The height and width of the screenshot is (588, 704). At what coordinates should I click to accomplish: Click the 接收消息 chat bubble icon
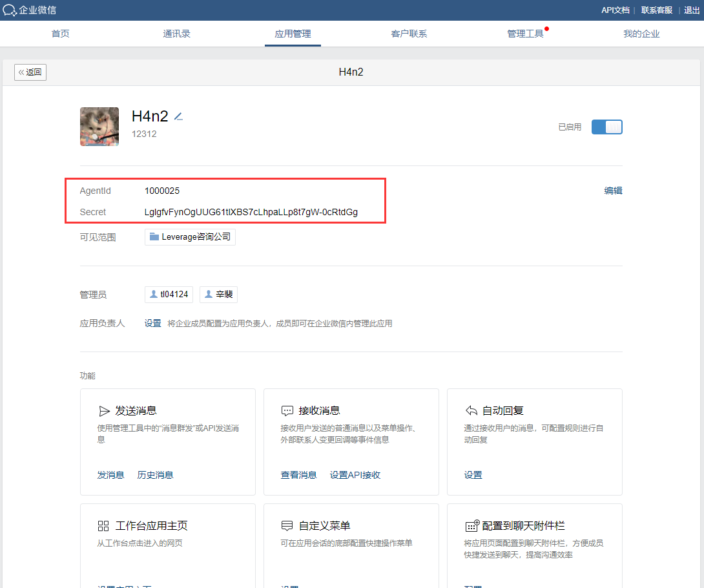(x=287, y=411)
